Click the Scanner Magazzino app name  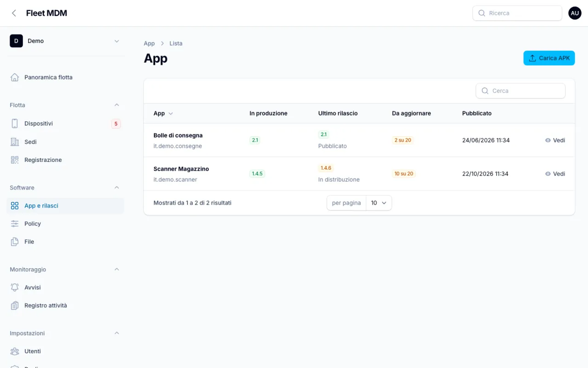pos(181,169)
